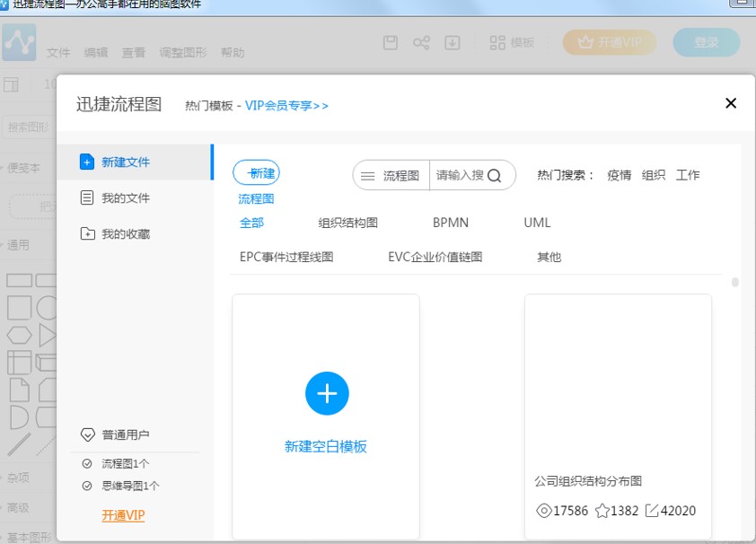Click the eye views icon on template card
Image resolution: width=756 pixels, height=544 pixels.
click(543, 511)
